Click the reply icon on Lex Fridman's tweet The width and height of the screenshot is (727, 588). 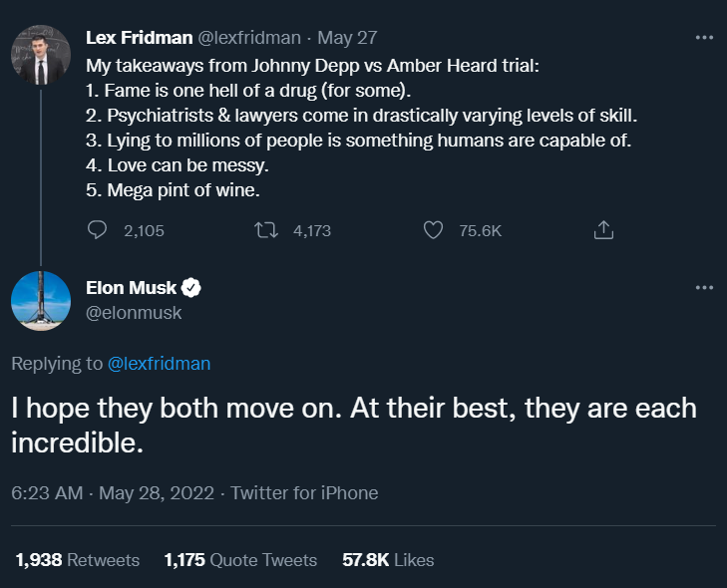[x=98, y=230]
